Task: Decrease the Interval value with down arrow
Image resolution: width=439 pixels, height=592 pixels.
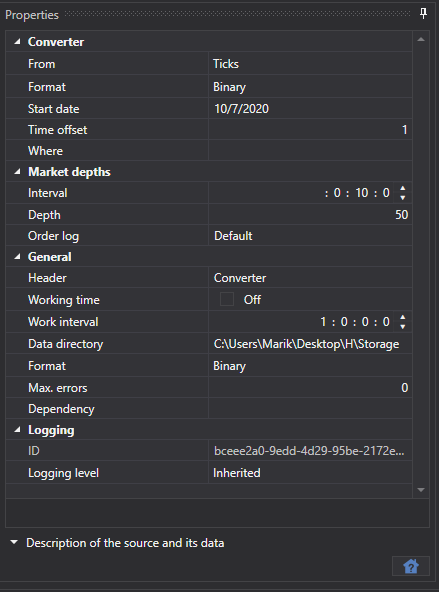Action: point(403,197)
